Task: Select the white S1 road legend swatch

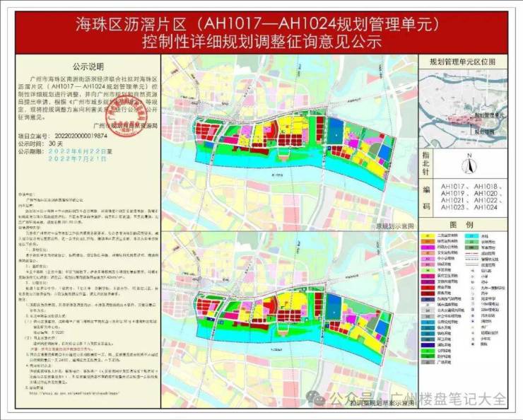Action: (x=428, y=305)
